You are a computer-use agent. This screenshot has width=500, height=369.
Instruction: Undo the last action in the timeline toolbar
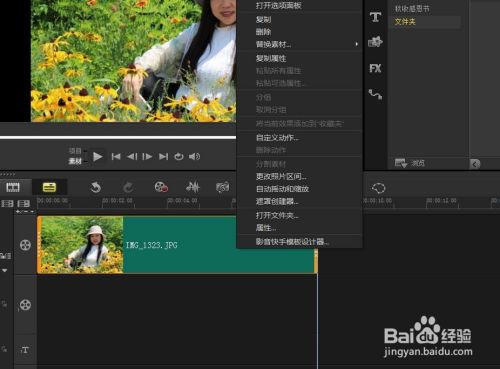[x=96, y=187]
